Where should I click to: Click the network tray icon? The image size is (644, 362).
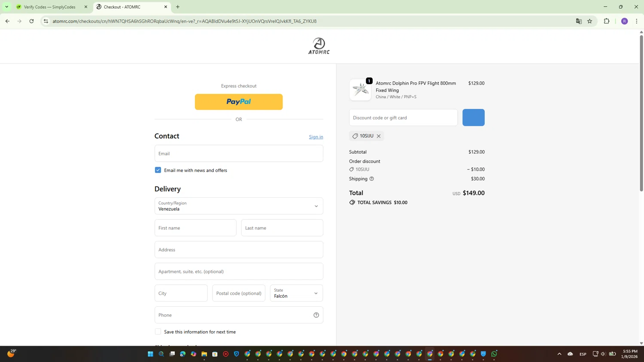pos(595,354)
